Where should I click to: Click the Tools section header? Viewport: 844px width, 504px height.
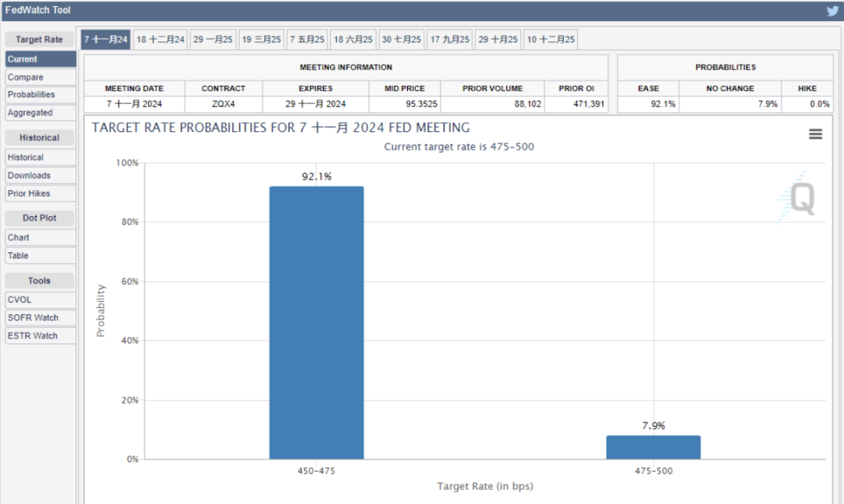(39, 281)
